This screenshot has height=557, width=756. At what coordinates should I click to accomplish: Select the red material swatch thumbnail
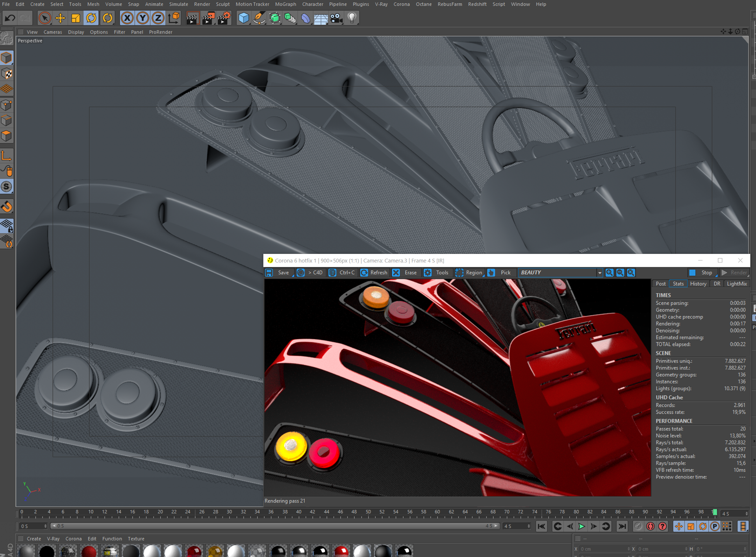click(89, 551)
